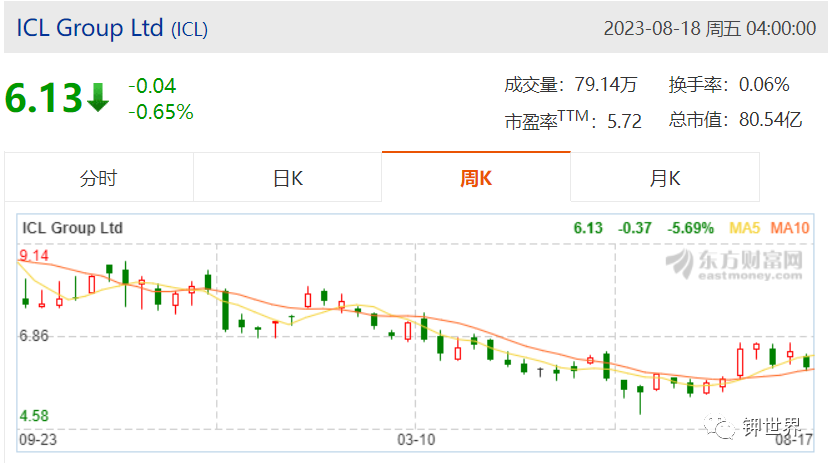Click the 6.86 axis price label

[34, 335]
